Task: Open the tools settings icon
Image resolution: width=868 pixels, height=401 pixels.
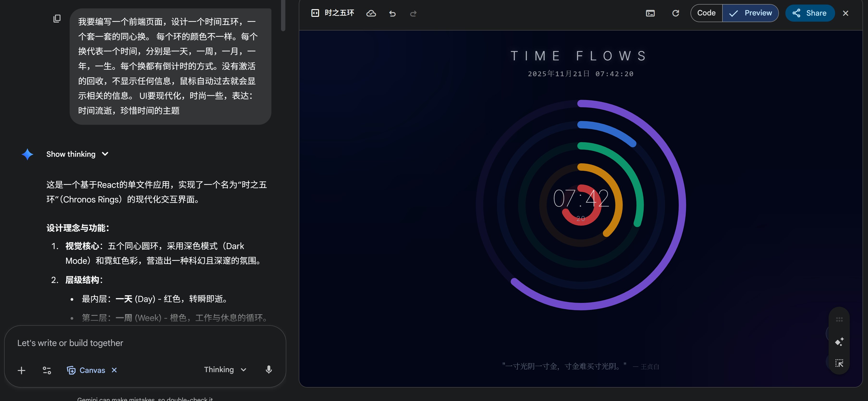Action: pyautogui.click(x=47, y=370)
